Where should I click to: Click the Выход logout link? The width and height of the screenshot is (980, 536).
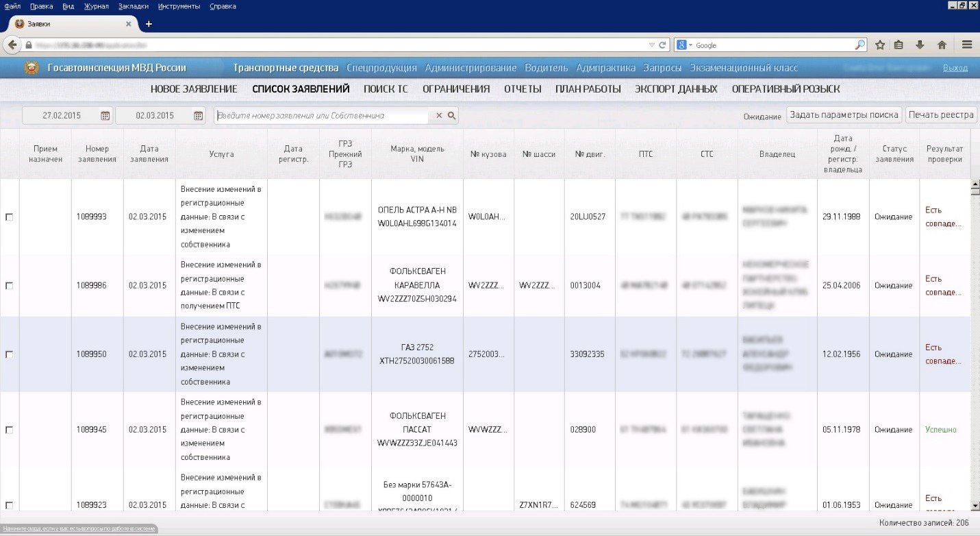[x=955, y=68]
